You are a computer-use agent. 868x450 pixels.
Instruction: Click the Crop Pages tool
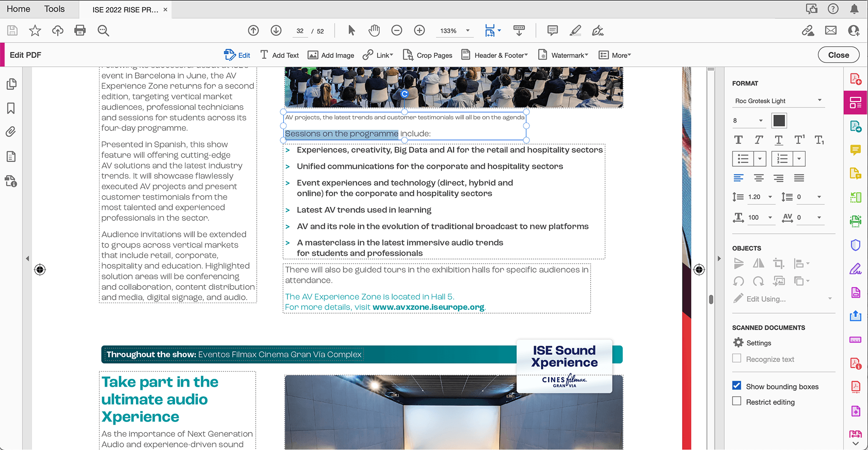point(428,55)
